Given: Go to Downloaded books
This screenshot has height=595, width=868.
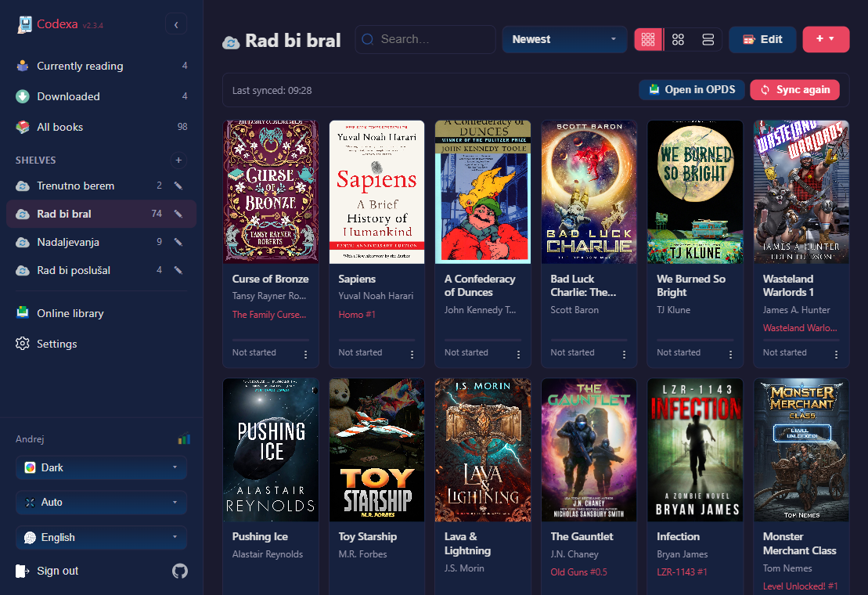Looking at the screenshot, I should pyautogui.click(x=101, y=96).
